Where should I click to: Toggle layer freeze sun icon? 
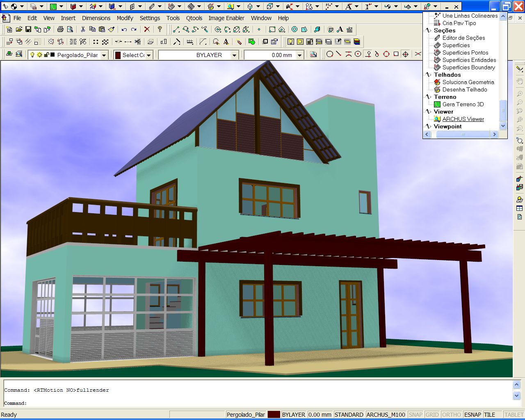pos(39,55)
